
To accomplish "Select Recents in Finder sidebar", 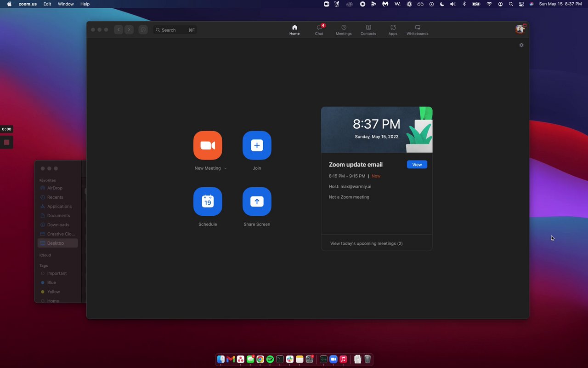I will (x=58, y=197).
